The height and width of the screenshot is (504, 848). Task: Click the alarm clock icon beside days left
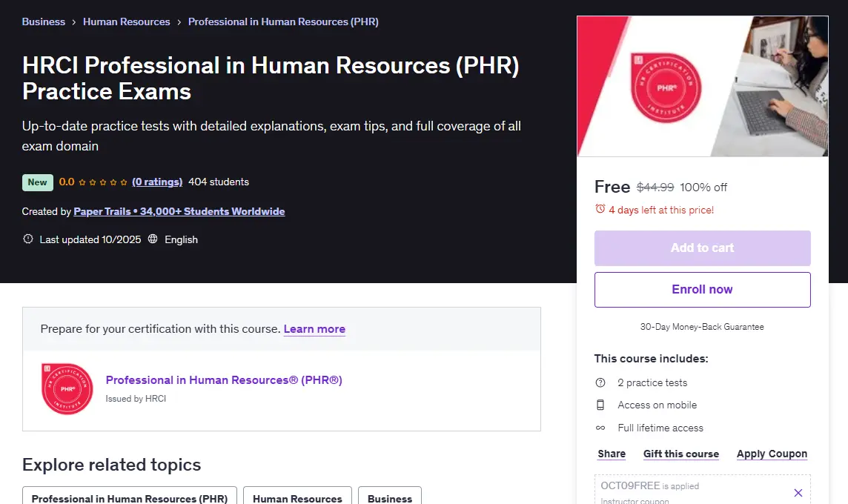point(600,209)
